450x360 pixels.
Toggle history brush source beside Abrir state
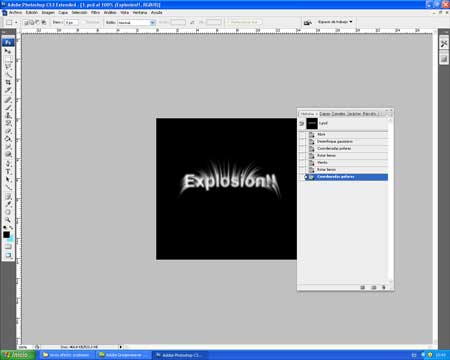pos(302,134)
